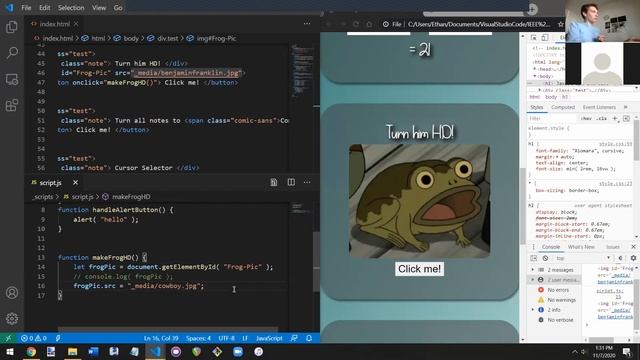Viewport: 640px width, 360px height.
Task: Open the Edit menu
Action: [44, 7]
